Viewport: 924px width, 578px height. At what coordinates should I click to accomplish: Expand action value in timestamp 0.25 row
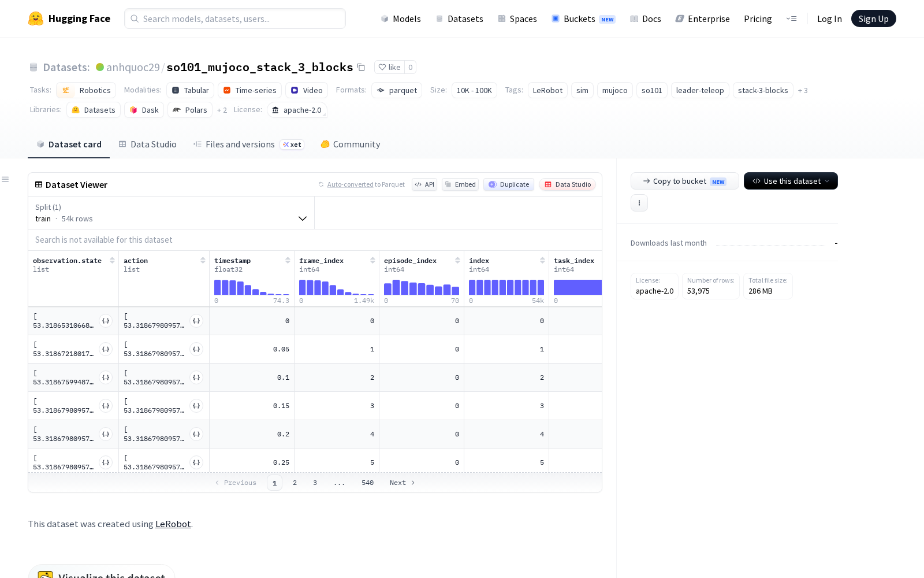(x=196, y=462)
